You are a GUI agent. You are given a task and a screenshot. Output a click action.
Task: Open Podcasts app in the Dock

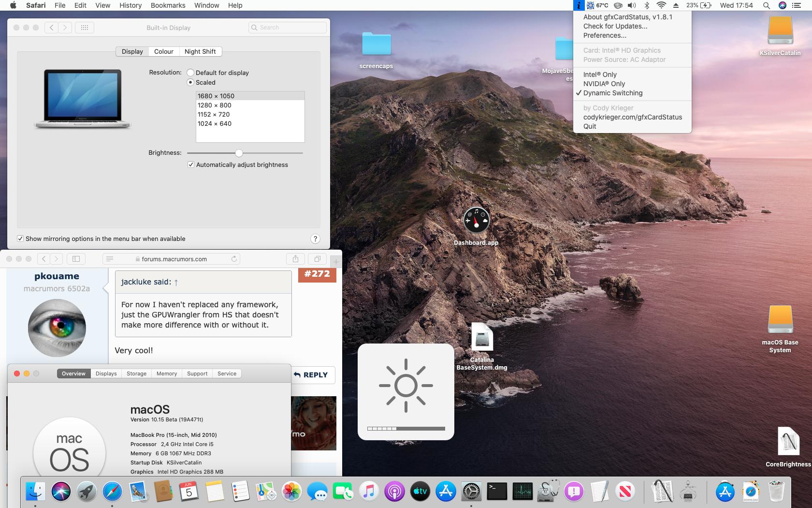[x=394, y=492]
